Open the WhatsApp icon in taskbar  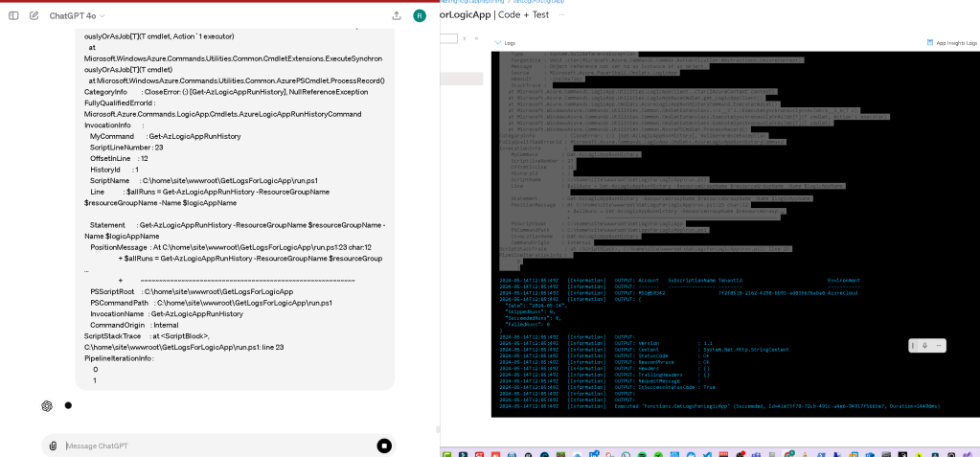pos(627,452)
